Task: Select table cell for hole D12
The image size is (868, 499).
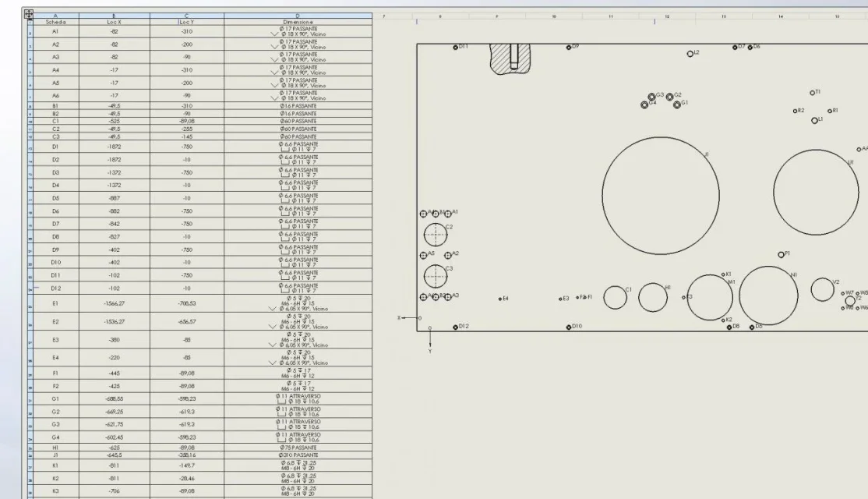Action: tap(56, 288)
